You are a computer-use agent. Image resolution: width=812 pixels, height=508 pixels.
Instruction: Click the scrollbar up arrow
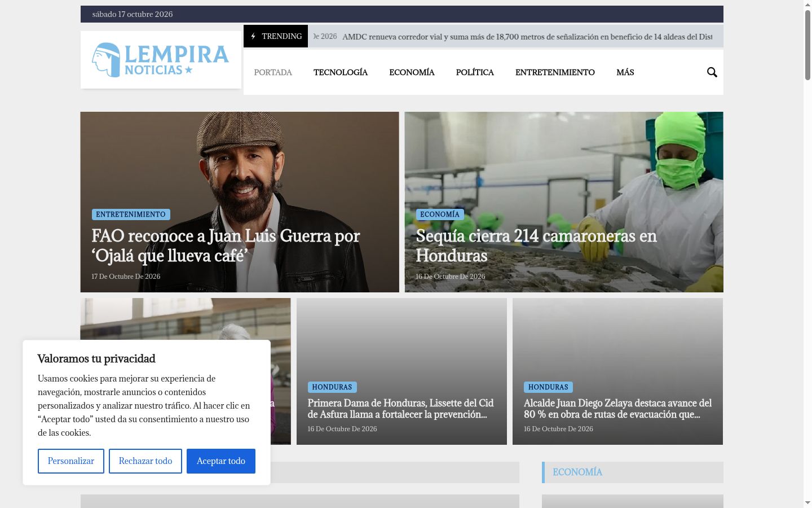pos(807,5)
